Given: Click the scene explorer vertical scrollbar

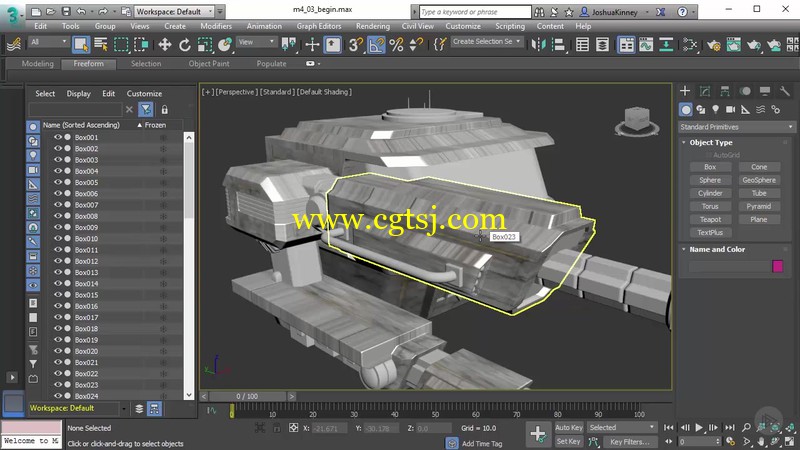Looking at the screenshot, I should [189, 265].
